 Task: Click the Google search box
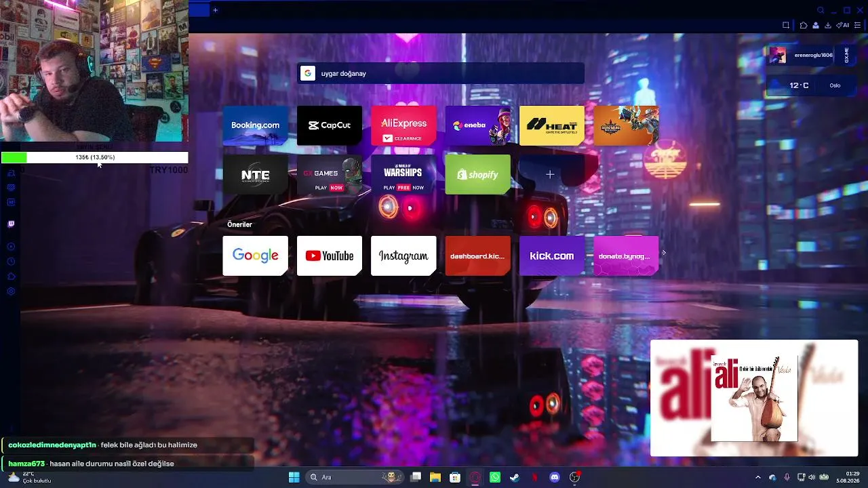441,73
